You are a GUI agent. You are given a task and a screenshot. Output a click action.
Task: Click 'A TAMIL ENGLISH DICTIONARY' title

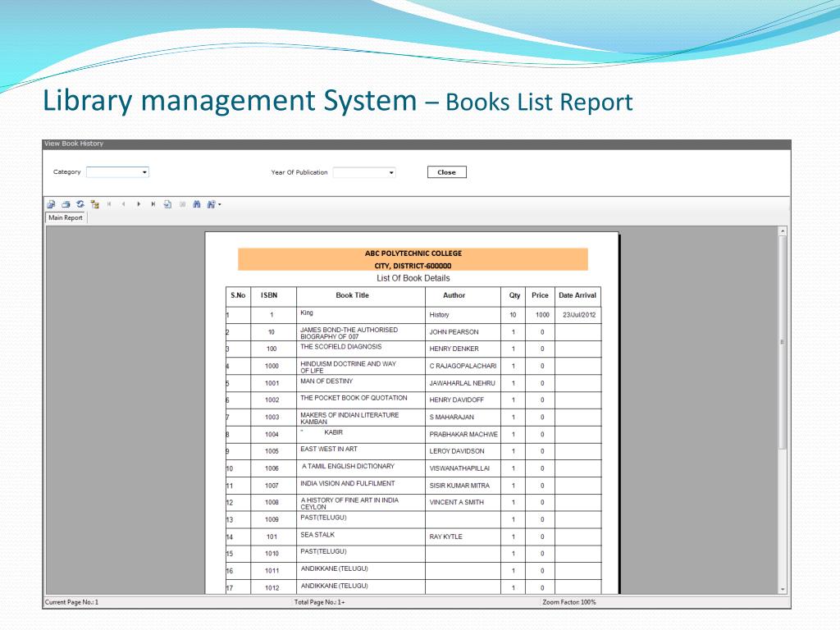[x=348, y=466]
